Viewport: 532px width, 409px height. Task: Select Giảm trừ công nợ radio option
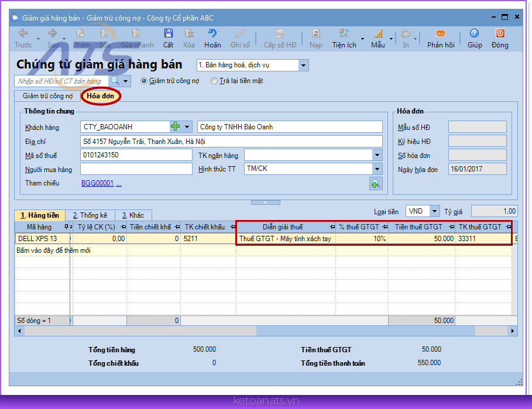coord(144,81)
